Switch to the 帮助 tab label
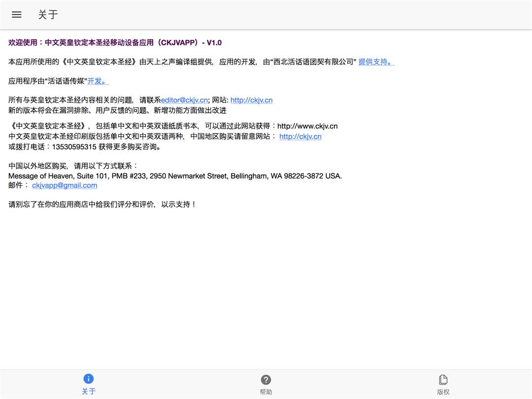The width and height of the screenshot is (532, 399). [266, 392]
